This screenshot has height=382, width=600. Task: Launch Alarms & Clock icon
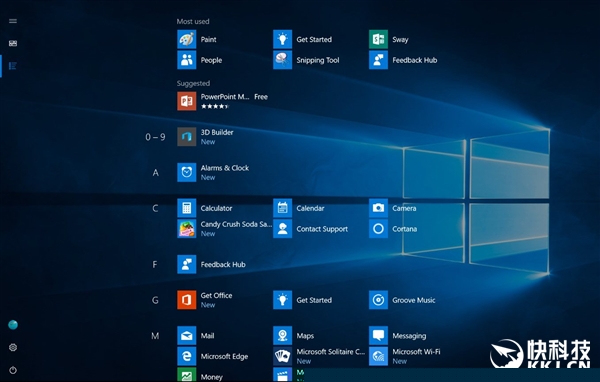click(x=187, y=172)
